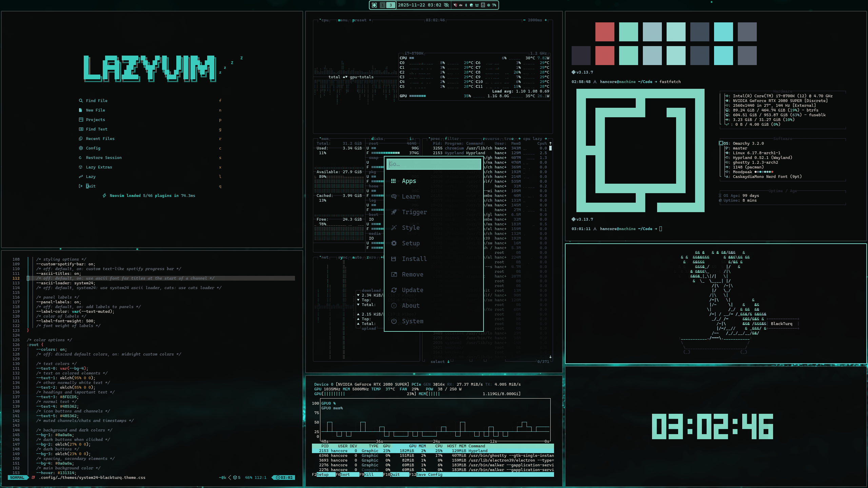Click the bottom-row bright cyan color block
The image size is (868, 488).
(x=723, y=56)
